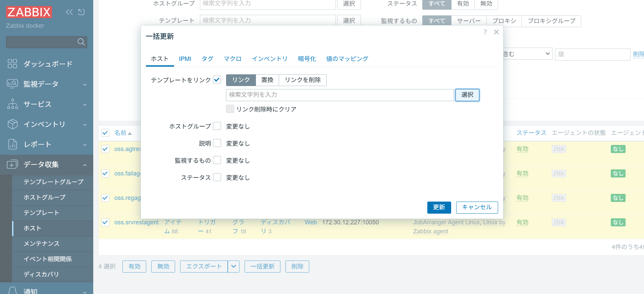Deselect oss.regag host row checkbox
Viewport: 644px width, 294px height.
(x=105, y=198)
